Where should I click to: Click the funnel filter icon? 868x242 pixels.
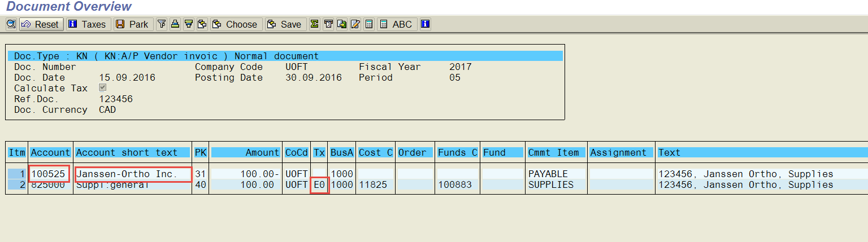[x=162, y=24]
